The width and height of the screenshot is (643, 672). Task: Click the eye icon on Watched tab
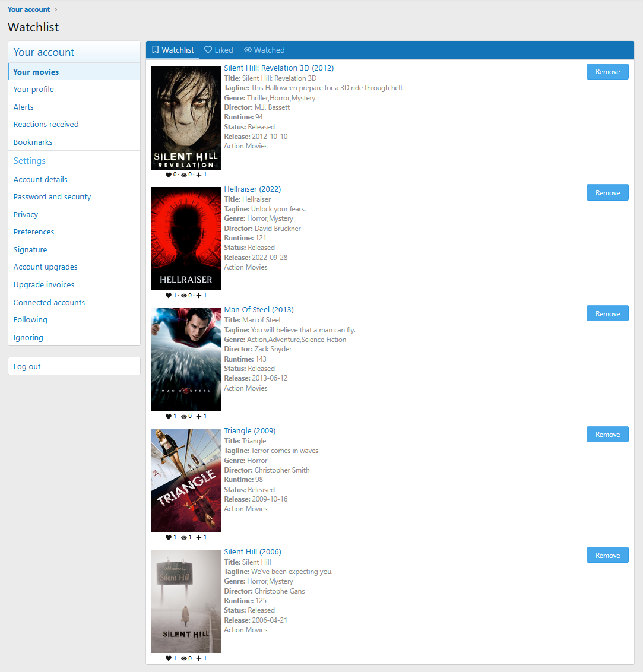pyautogui.click(x=248, y=50)
